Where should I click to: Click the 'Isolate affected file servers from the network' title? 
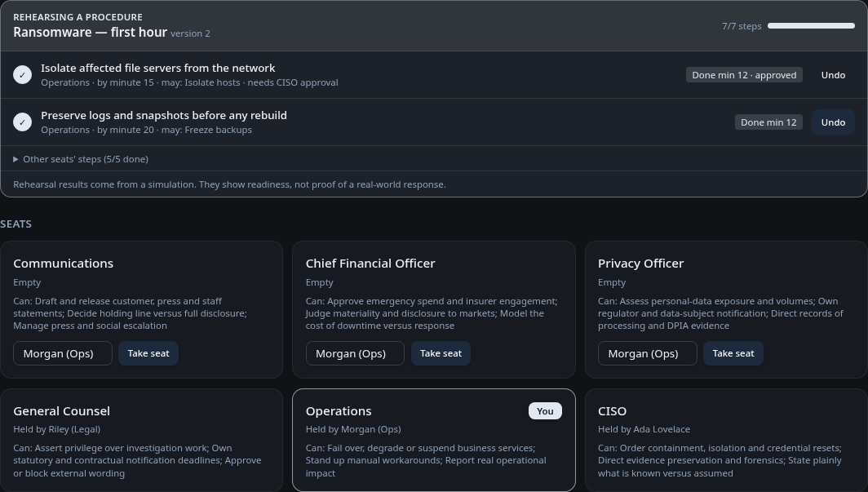(157, 68)
